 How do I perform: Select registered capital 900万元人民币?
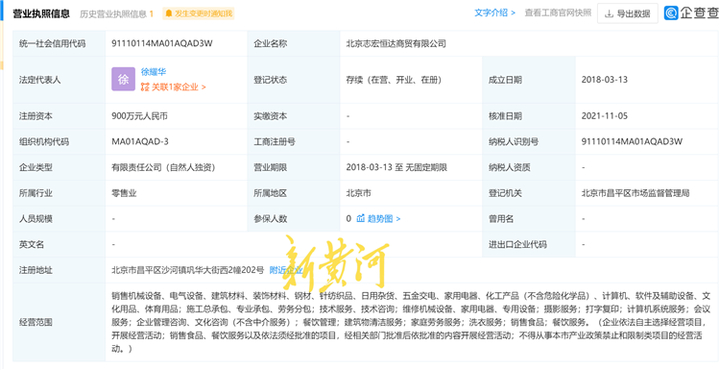coord(140,116)
